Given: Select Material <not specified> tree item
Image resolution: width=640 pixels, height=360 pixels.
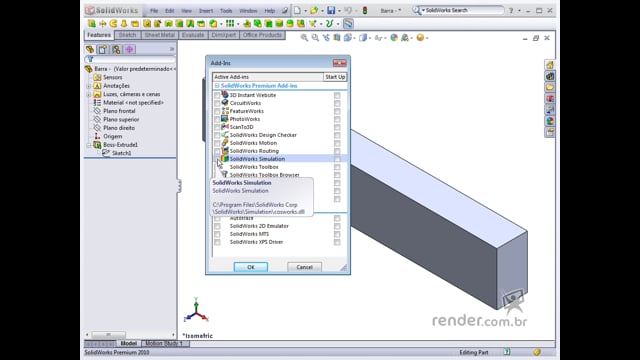Looking at the screenshot, I should click(x=133, y=102).
